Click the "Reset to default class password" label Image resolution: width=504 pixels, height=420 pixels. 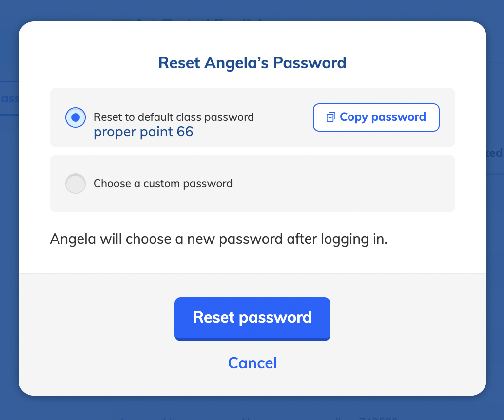point(174,117)
